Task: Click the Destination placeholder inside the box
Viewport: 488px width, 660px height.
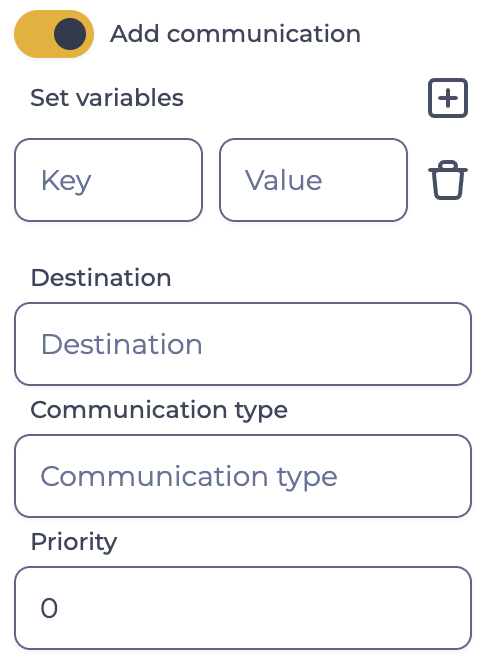Action: click(x=122, y=344)
